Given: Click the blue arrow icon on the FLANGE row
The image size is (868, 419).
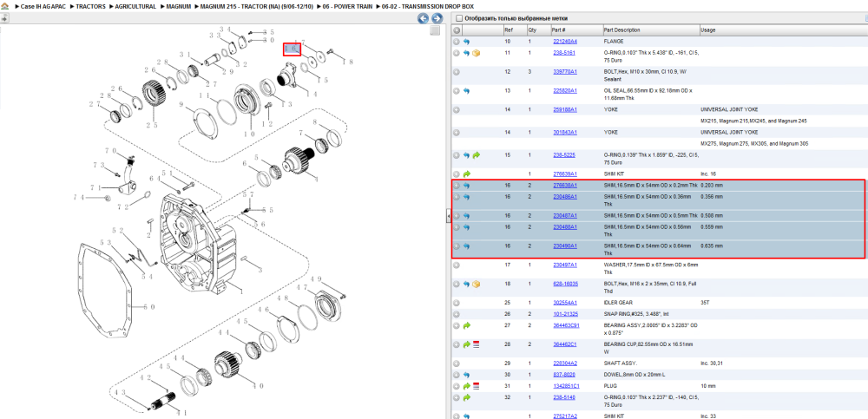Looking at the screenshot, I should [466, 42].
